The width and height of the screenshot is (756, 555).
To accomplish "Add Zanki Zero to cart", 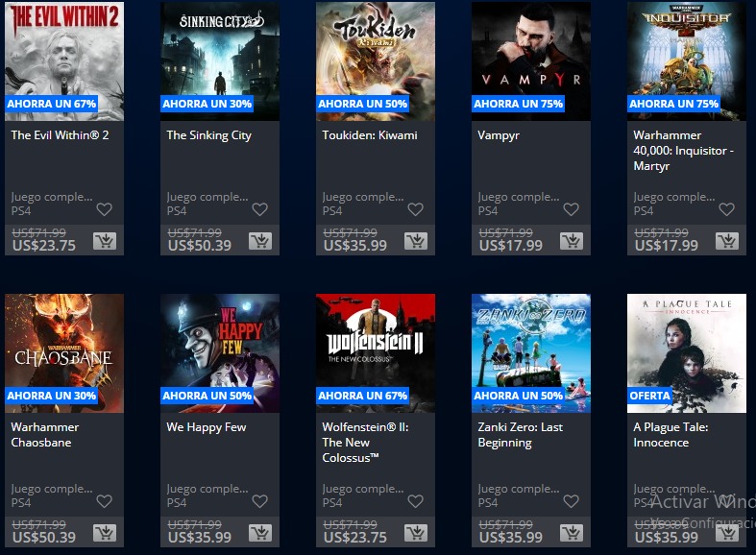I will coord(572,533).
